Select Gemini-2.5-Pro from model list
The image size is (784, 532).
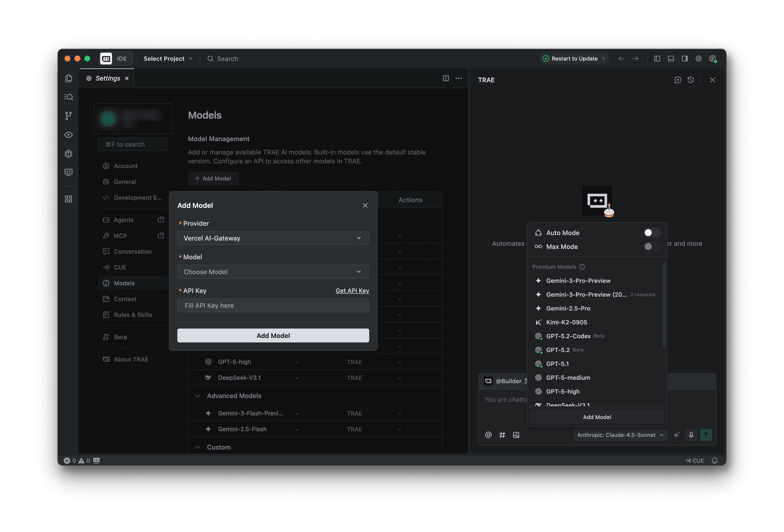[x=568, y=308]
